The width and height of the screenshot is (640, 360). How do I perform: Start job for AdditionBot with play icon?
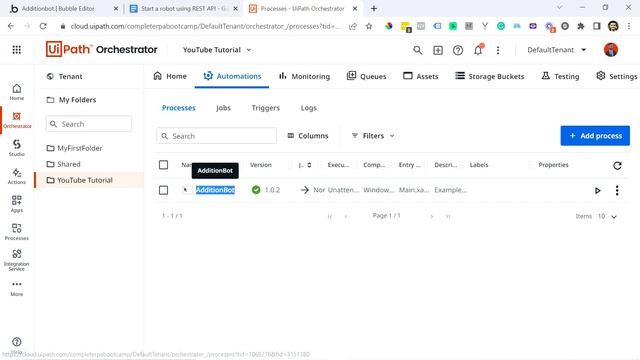[x=598, y=190]
